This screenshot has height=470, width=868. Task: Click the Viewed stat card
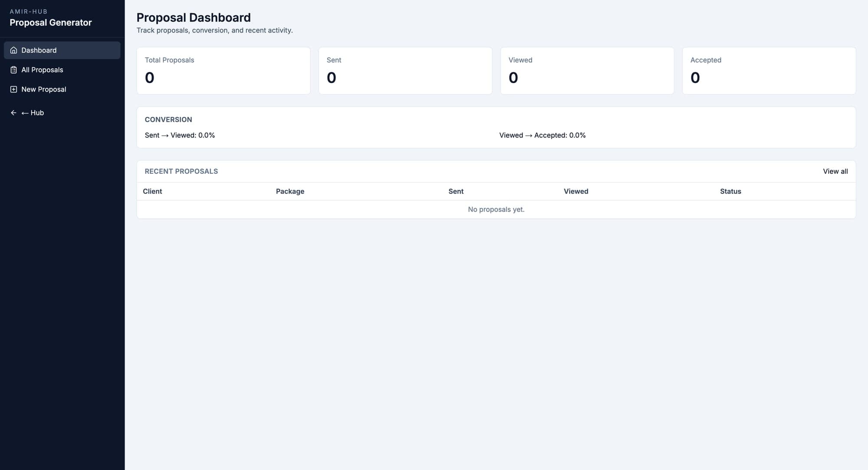587,70
